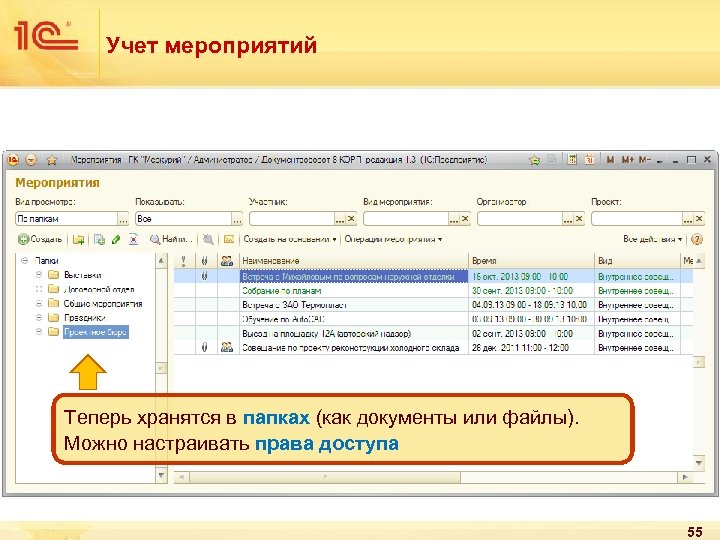Open the calendar icon in title bar
Viewport: 720px width, 540px height.
(590, 159)
